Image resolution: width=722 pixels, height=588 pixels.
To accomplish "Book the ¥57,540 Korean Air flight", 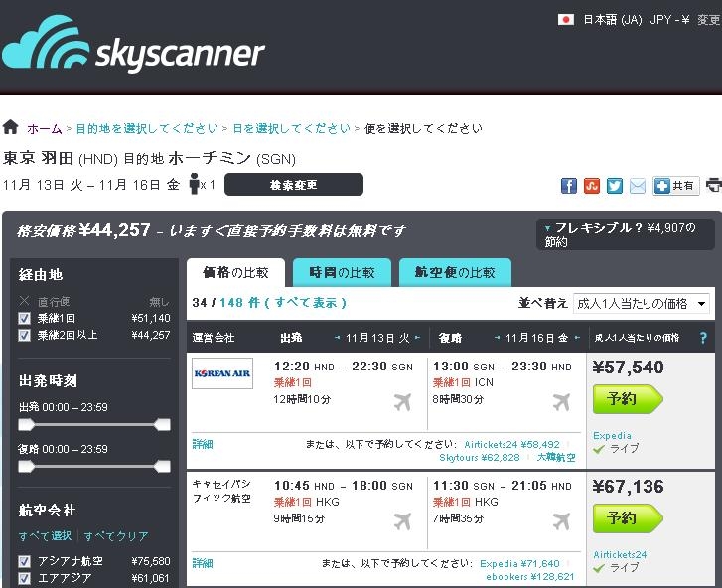I will coord(628,398).
